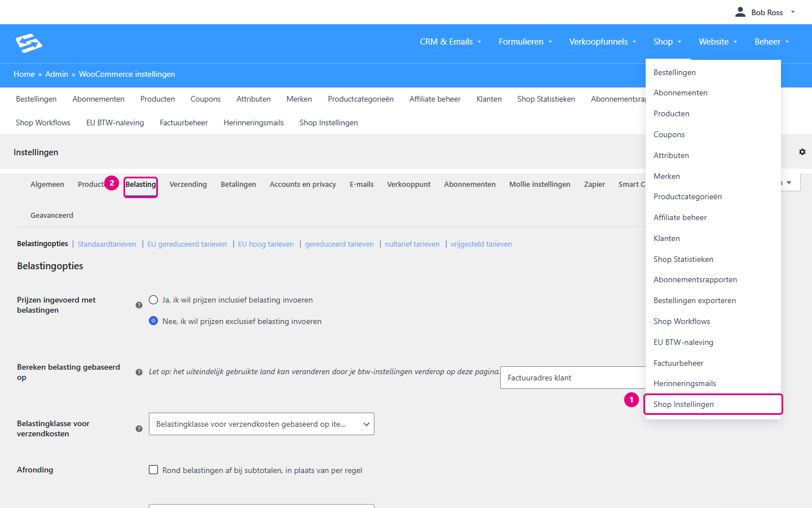The width and height of the screenshot is (812, 508).
Task: Open EU gereduceerd tarieven link
Action: [x=187, y=244]
